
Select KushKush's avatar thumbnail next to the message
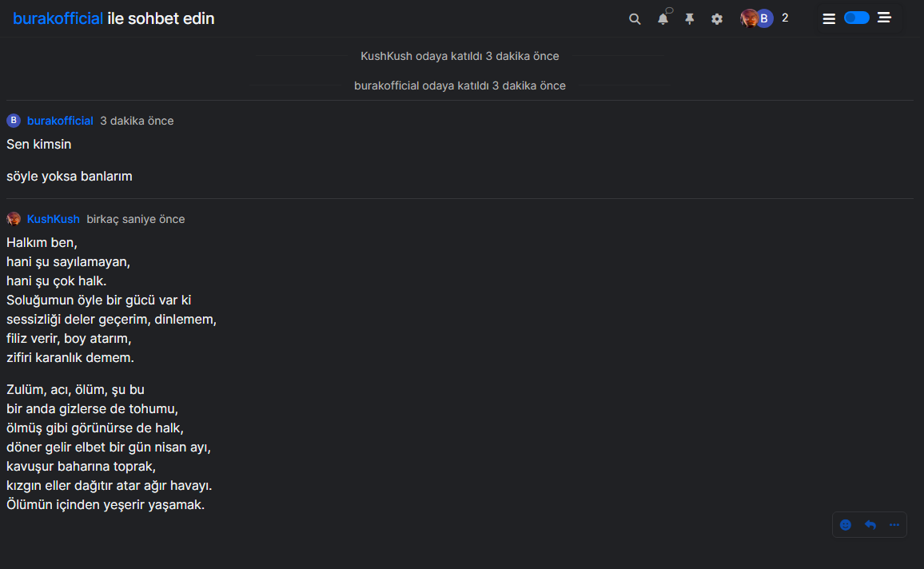pos(14,218)
